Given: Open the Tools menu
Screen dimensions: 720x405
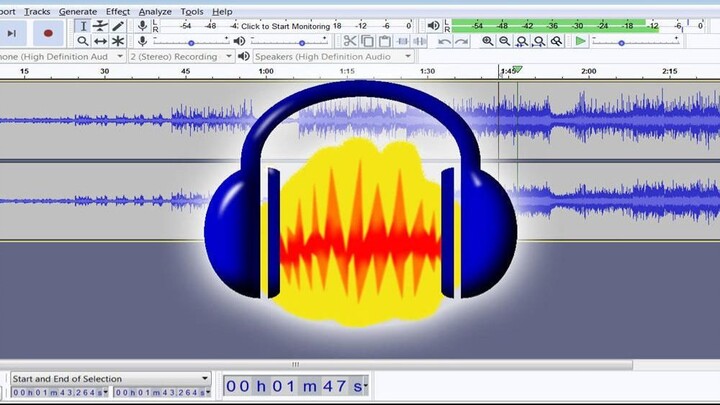Looking at the screenshot, I should tap(191, 11).
